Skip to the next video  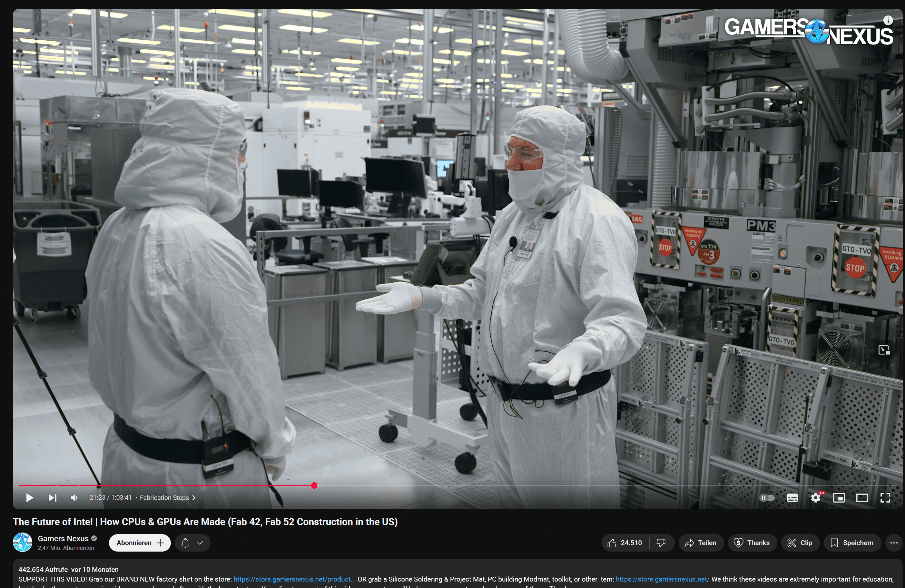(x=53, y=497)
